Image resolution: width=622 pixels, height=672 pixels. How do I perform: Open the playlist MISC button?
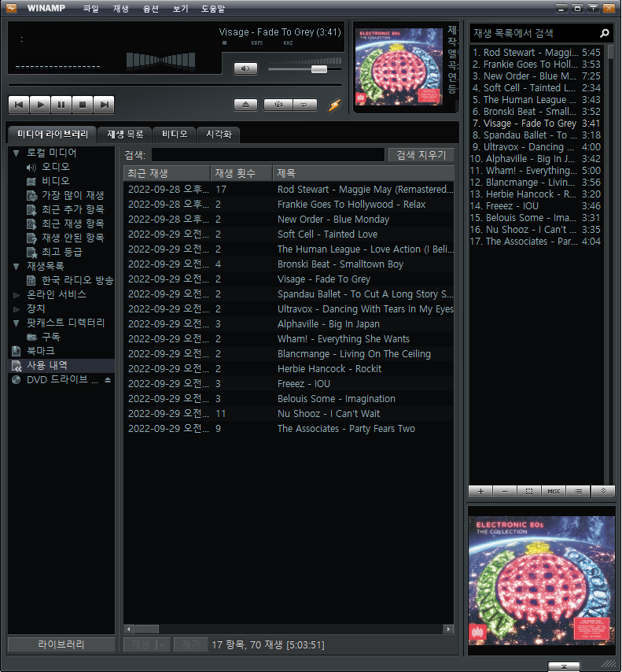(554, 491)
